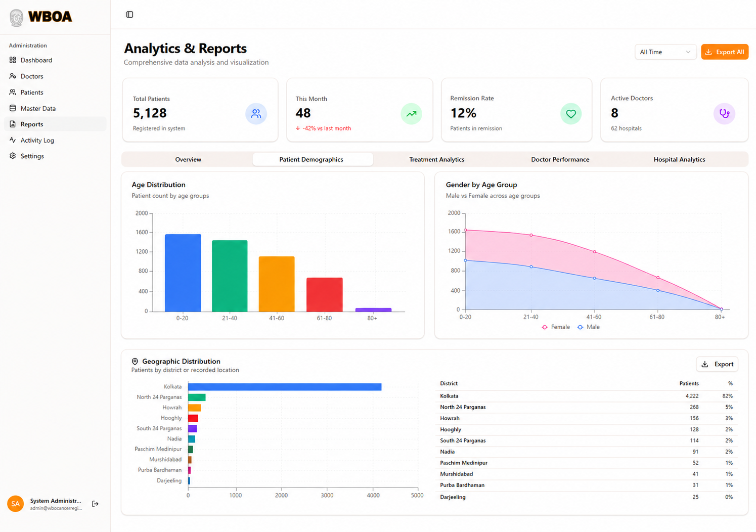Viewport: 756px width, 532px height.
Task: Click the Patients people icon in sidebar
Action: [x=13, y=92]
